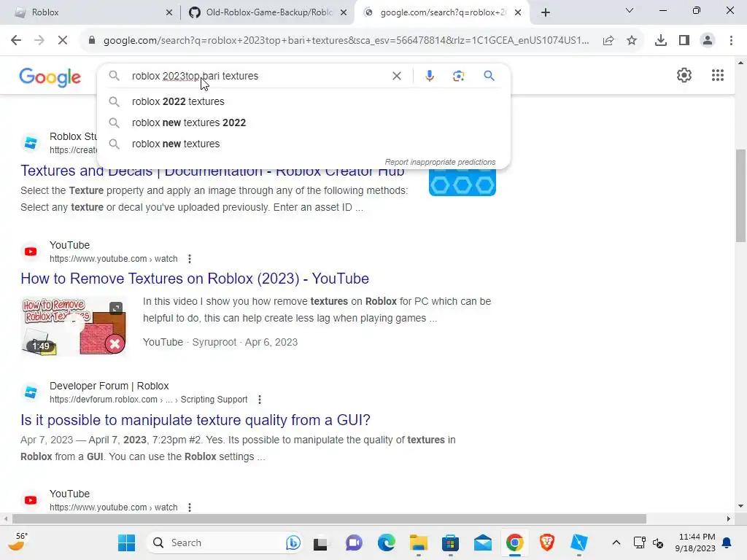View site info via the lock icon
This screenshot has width=747, height=560.
tap(92, 41)
